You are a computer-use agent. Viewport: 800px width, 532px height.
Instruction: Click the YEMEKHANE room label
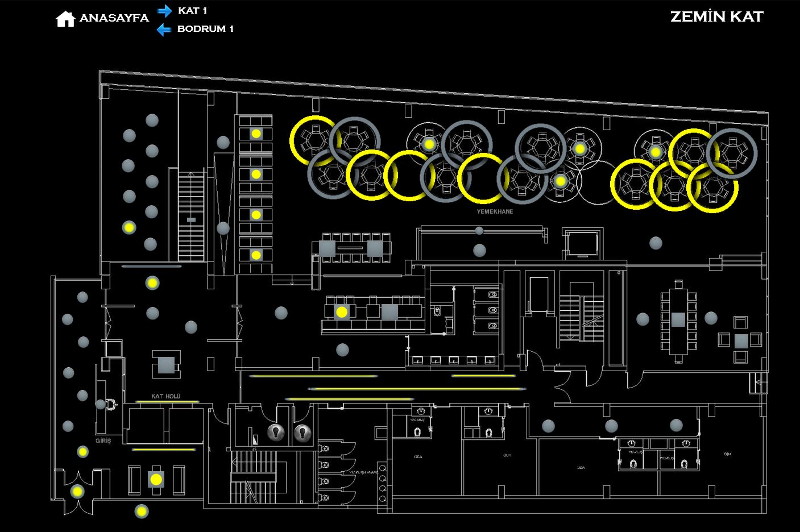coord(495,211)
